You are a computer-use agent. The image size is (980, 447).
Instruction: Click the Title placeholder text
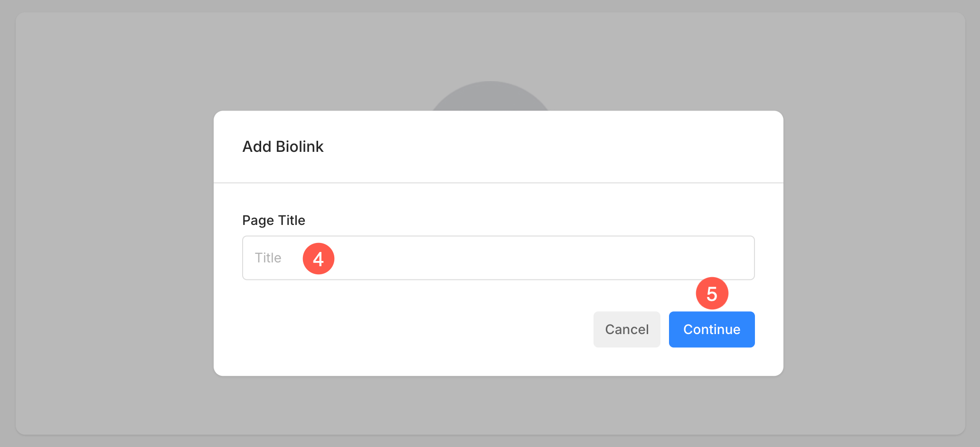[268, 258]
